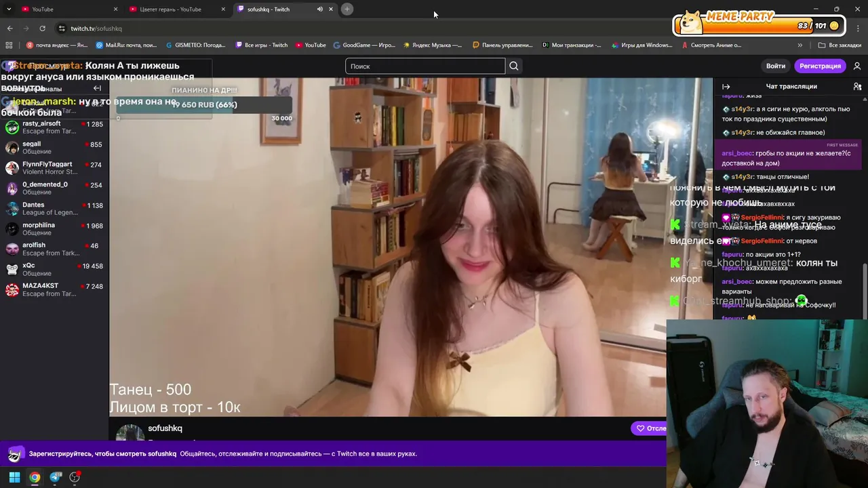Viewport: 868px width, 488px height.
Task: Collapse the left channels sidebar arrow
Action: pos(97,88)
